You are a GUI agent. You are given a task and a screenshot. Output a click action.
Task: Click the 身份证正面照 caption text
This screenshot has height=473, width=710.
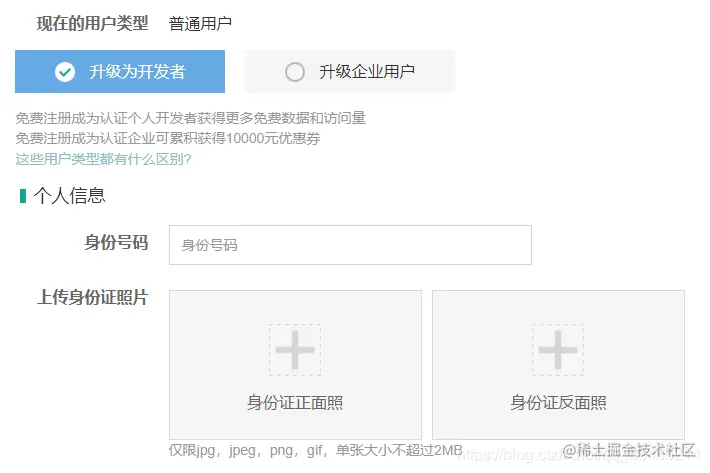[295, 402]
